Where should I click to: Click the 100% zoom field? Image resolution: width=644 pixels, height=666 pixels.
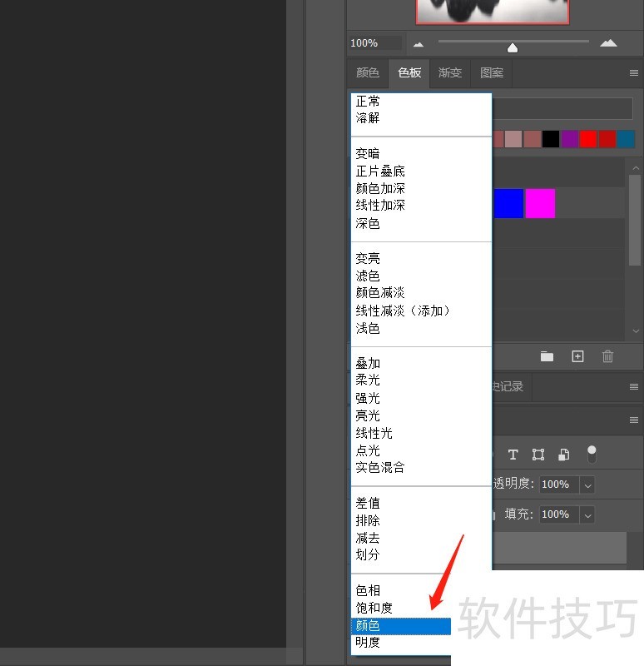coord(375,43)
